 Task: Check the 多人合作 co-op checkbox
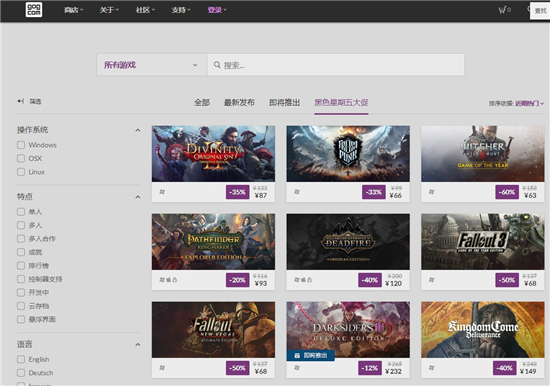pyautogui.click(x=21, y=239)
